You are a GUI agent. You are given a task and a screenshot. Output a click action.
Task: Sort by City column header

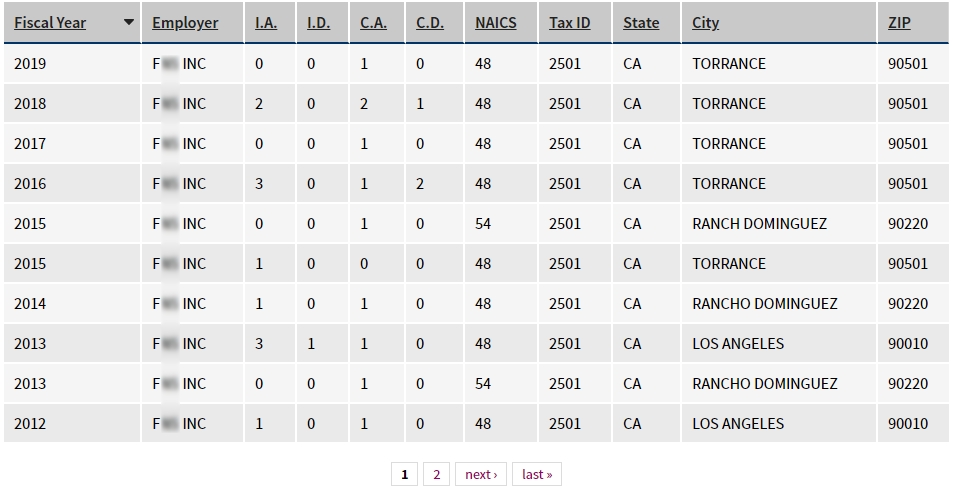pyautogui.click(x=705, y=22)
